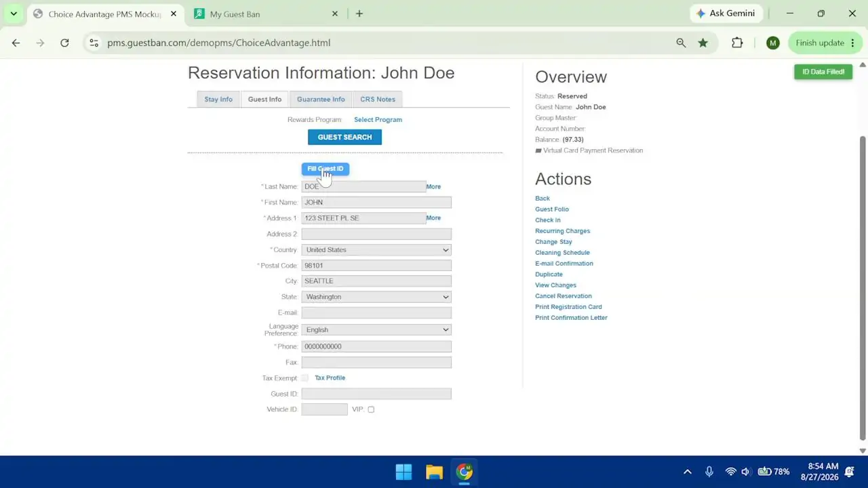Click the Ask Gemini button
This screenshot has height=488, width=868.
[726, 14]
